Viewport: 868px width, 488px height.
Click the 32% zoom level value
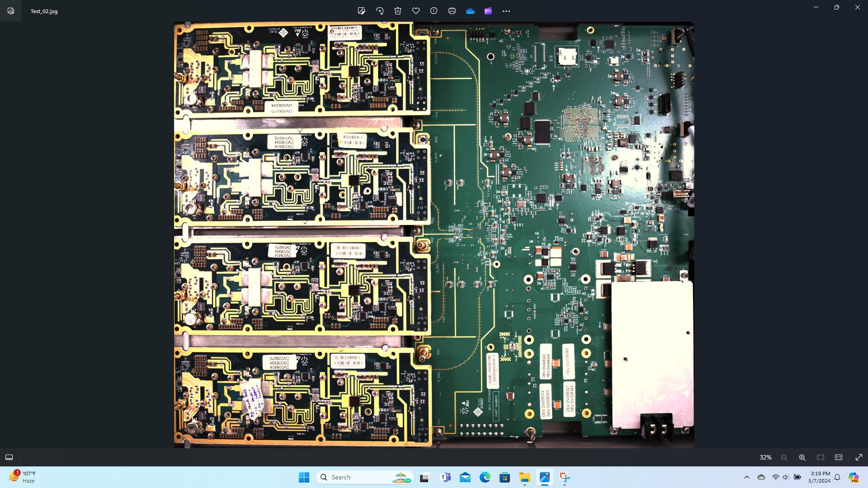[x=765, y=457]
